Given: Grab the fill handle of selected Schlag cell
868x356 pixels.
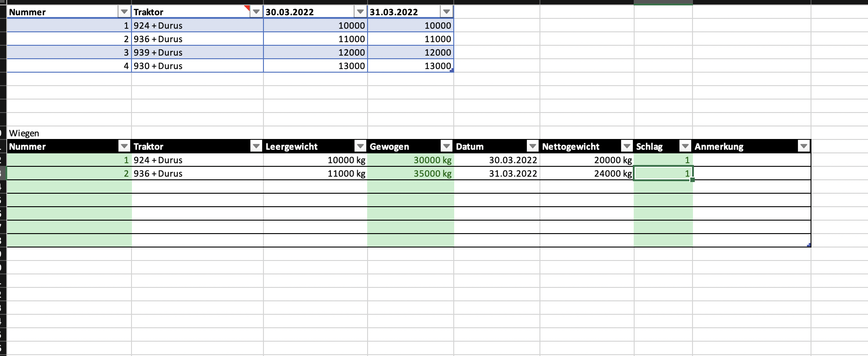Looking at the screenshot, I should [693, 180].
